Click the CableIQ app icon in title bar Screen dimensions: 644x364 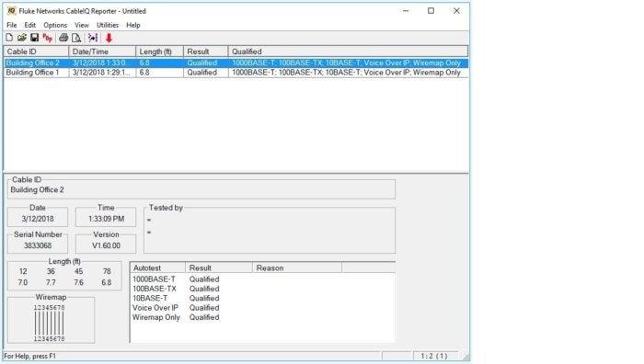11,11
